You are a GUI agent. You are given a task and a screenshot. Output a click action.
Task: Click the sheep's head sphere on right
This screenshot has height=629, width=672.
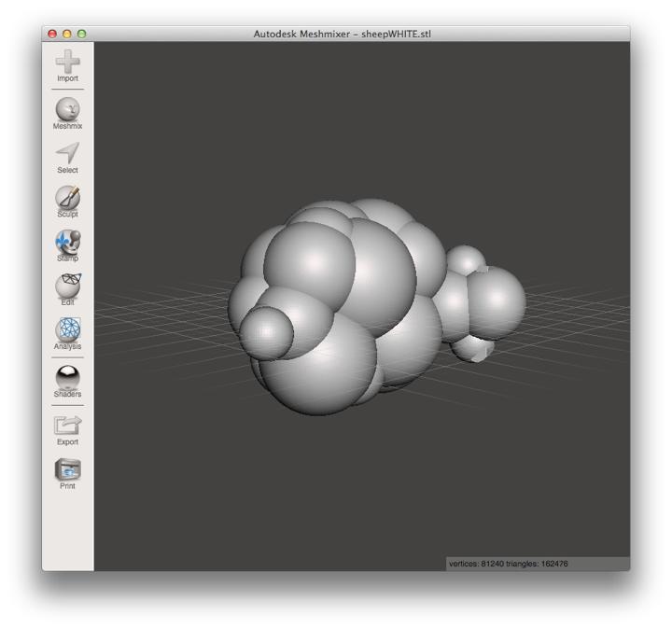point(495,301)
